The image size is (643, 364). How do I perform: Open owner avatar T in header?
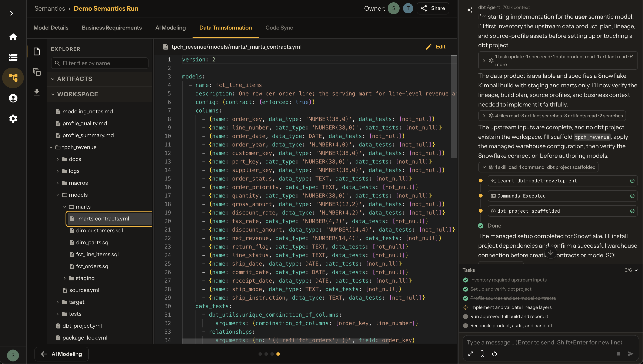[x=408, y=8]
